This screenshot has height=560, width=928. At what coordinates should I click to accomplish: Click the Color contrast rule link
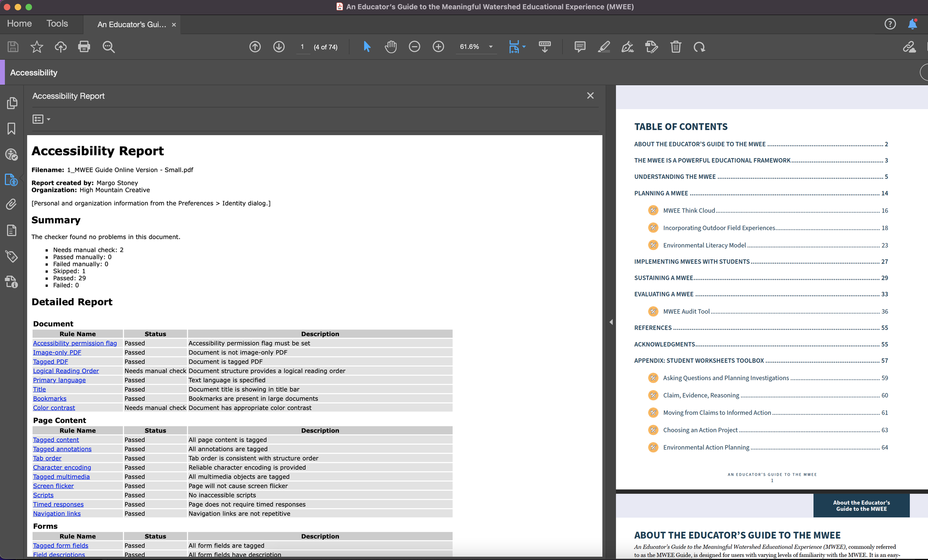coord(54,407)
